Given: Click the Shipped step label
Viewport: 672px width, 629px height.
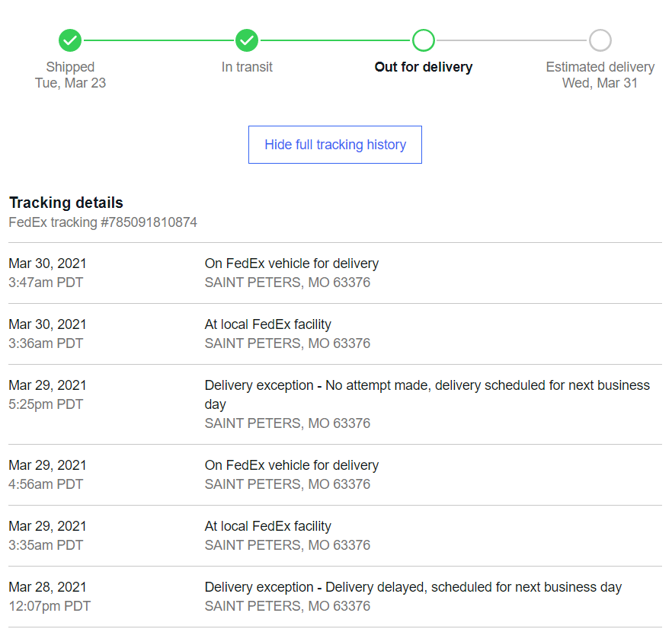Looking at the screenshot, I should [x=70, y=67].
